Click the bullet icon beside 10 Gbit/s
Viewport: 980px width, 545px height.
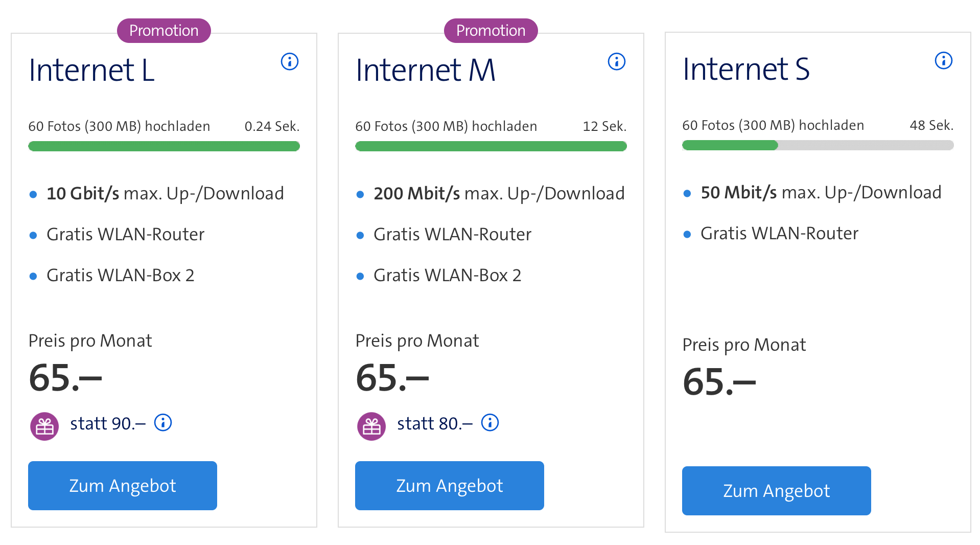tap(33, 194)
